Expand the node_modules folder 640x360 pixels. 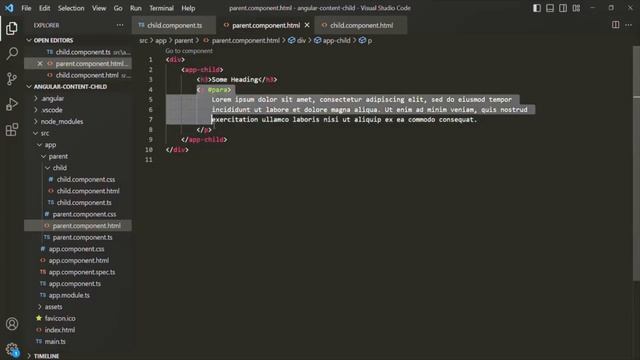point(62,121)
